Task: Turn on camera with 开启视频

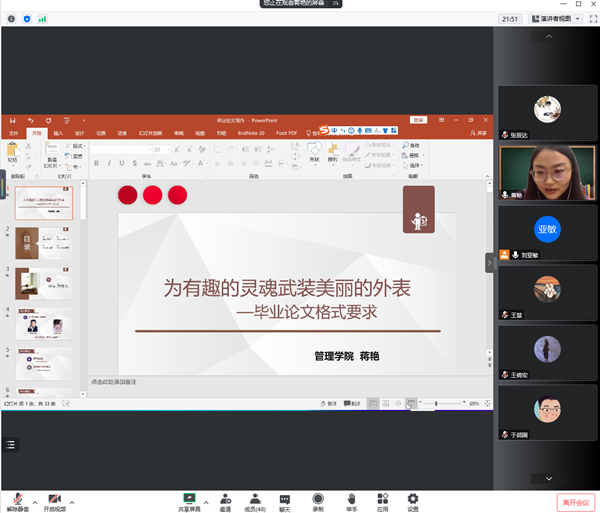Action: click(54, 498)
